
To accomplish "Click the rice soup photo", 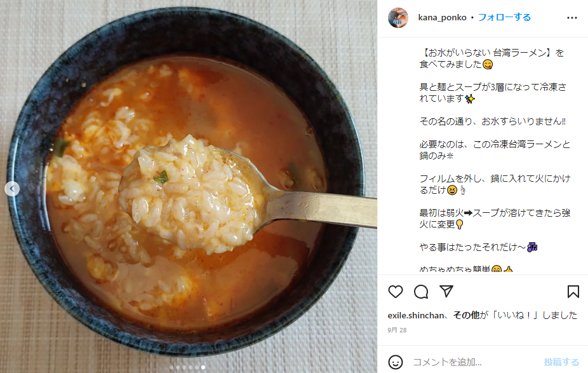I will click(x=189, y=187).
